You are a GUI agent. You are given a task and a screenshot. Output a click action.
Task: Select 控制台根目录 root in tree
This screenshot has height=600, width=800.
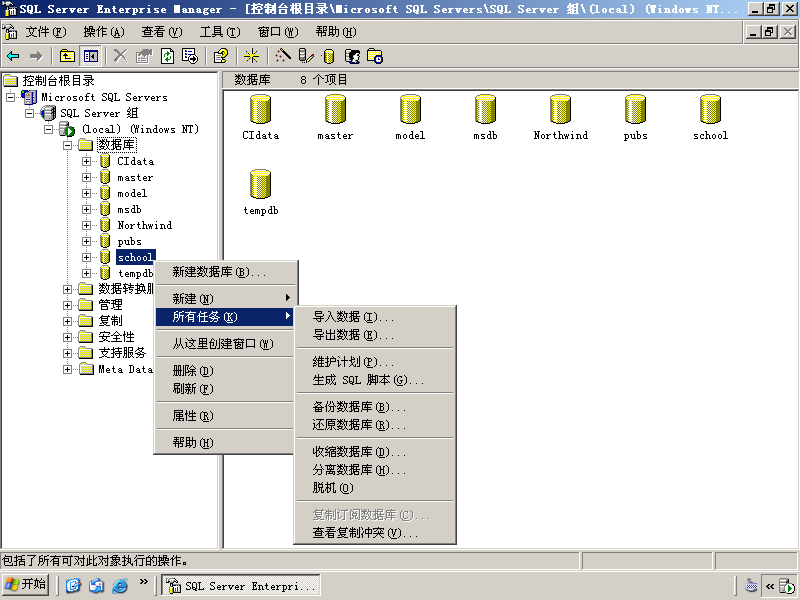[58, 81]
